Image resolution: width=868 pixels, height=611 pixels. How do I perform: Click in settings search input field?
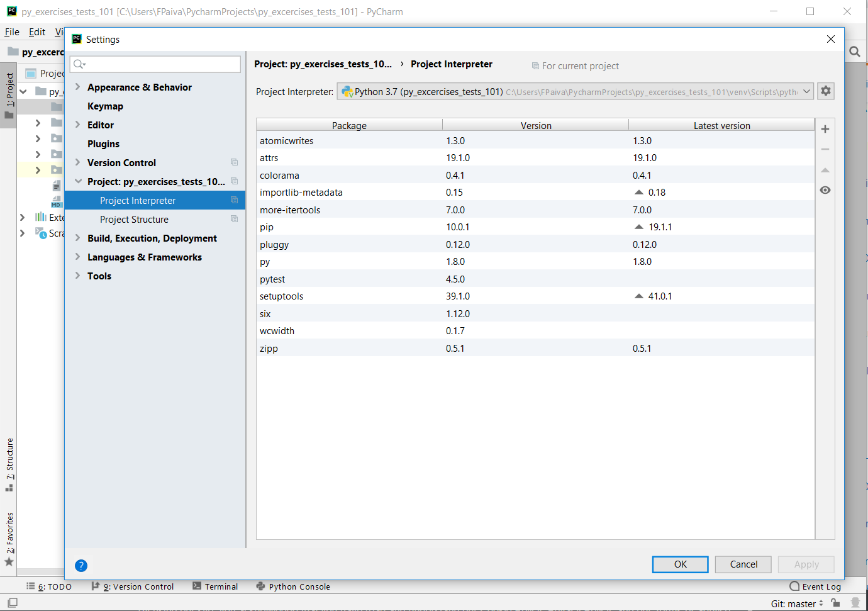[155, 64]
